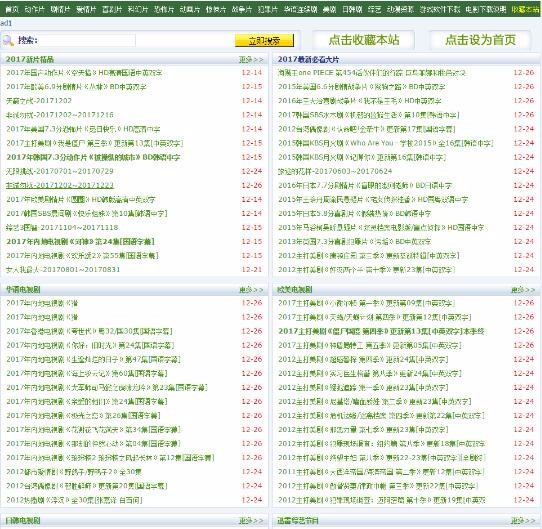Open the 20170701~20170729 entry
Screen dimensions: 542x529
tap(59, 171)
